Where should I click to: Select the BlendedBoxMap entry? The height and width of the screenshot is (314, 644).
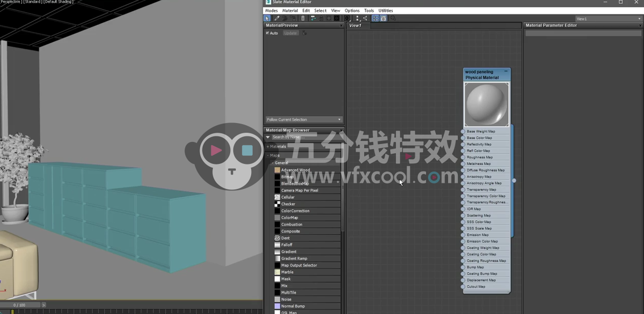pyautogui.click(x=307, y=184)
